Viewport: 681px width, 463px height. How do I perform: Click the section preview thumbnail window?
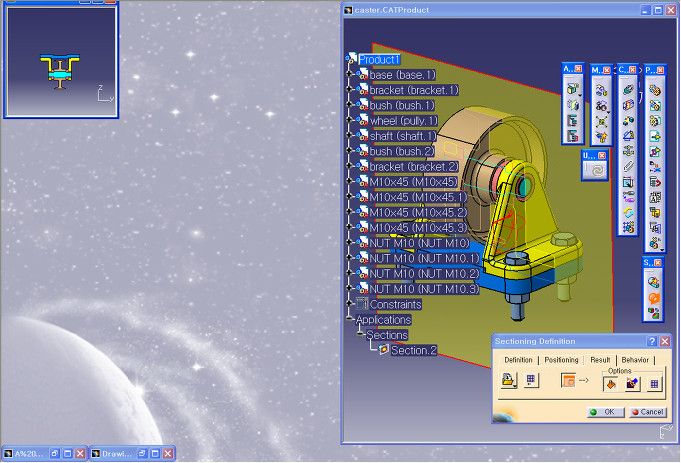click(61, 61)
